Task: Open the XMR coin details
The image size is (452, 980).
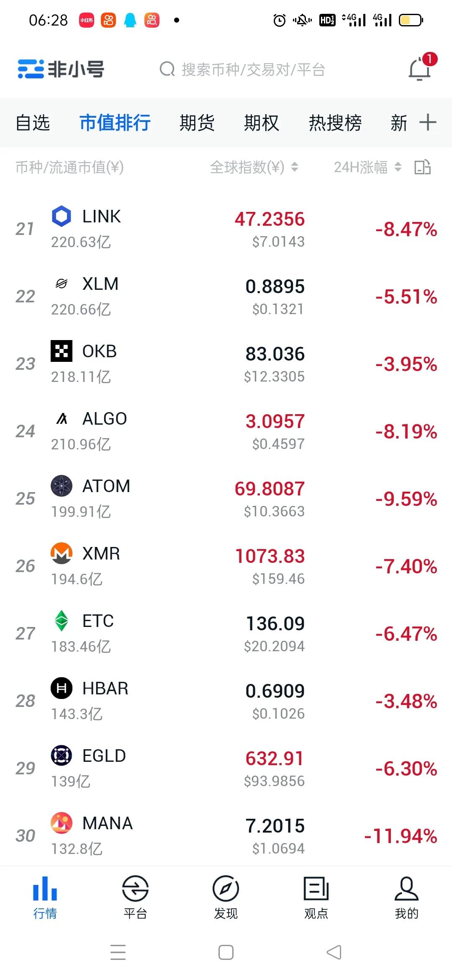Action: pyautogui.click(x=226, y=566)
